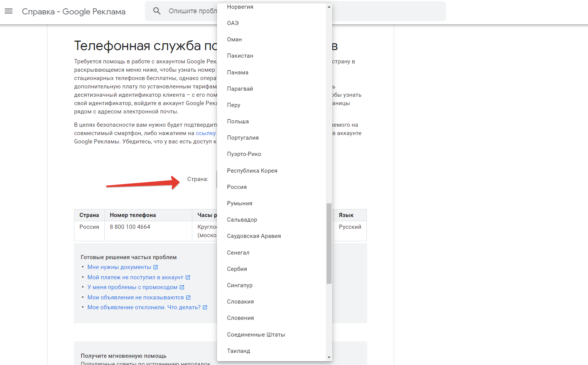Viewport: 588px width, 365px height.
Task: Click 'Страна' table column header
Action: tap(89, 215)
